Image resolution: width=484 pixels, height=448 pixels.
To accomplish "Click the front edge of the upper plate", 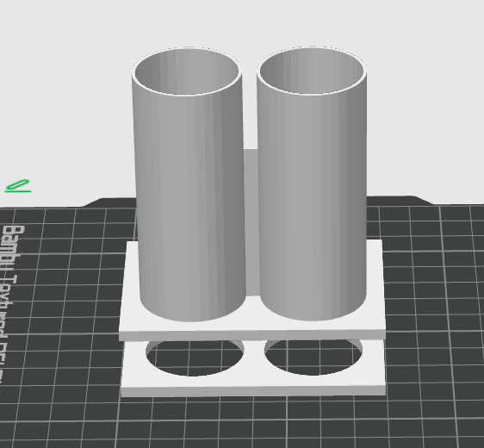I will (252, 335).
